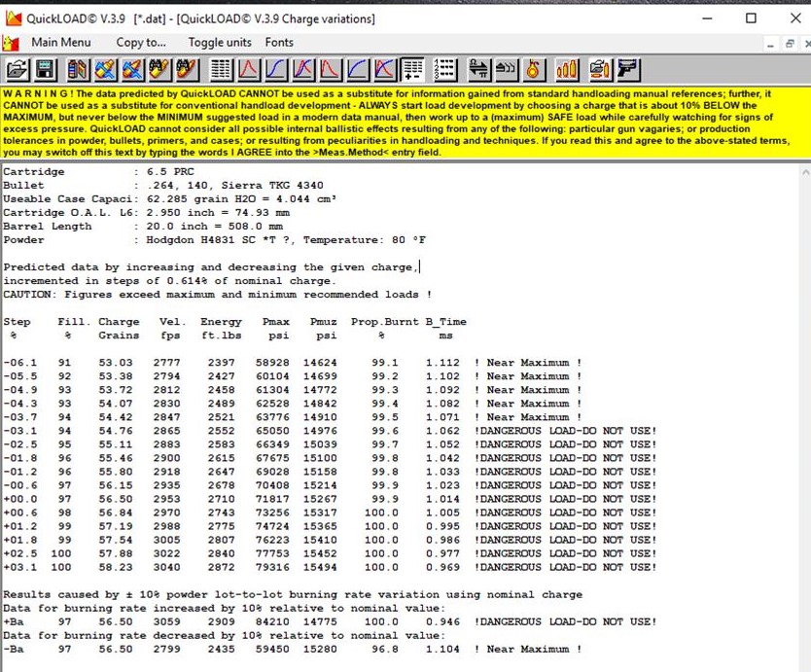811x672 pixels.
Task: Click the 'Results caused by ± 10% powder' line
Action: tap(293, 595)
